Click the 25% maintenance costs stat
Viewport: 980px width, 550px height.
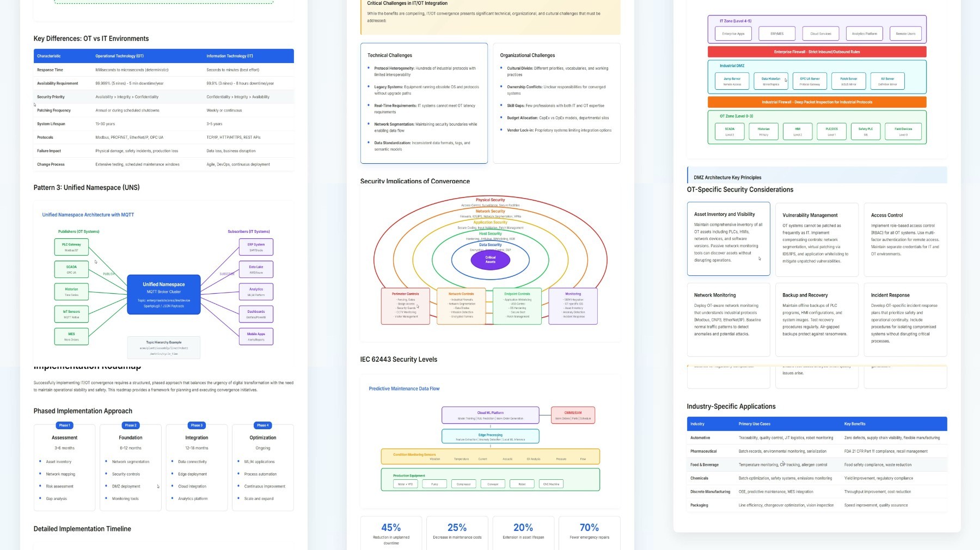coord(457,533)
